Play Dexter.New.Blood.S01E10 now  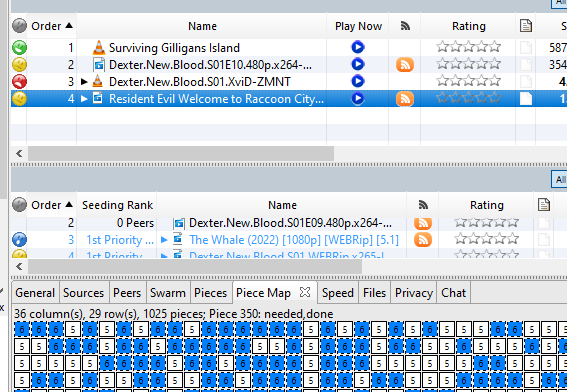coord(358,64)
